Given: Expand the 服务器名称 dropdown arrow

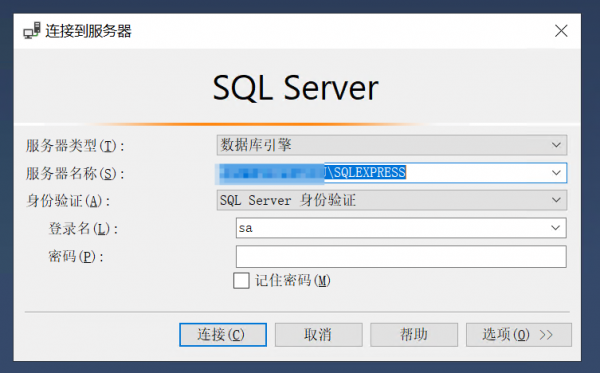Looking at the screenshot, I should click(556, 173).
